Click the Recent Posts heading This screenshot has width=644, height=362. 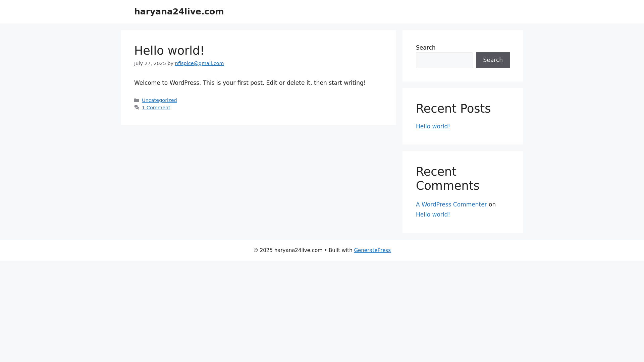[x=453, y=109]
